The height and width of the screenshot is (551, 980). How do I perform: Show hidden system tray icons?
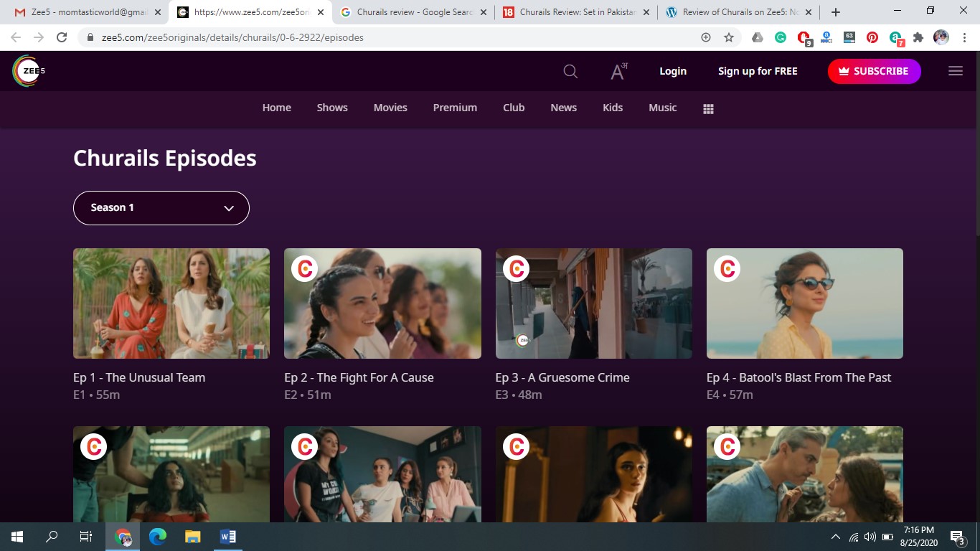(x=836, y=537)
